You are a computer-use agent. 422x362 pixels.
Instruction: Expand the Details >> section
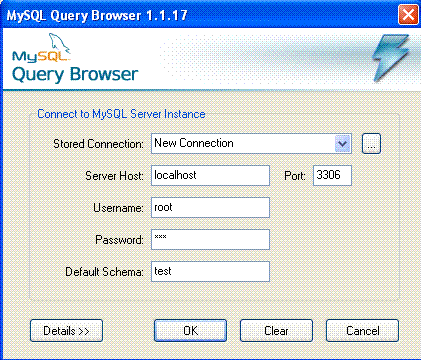66,331
